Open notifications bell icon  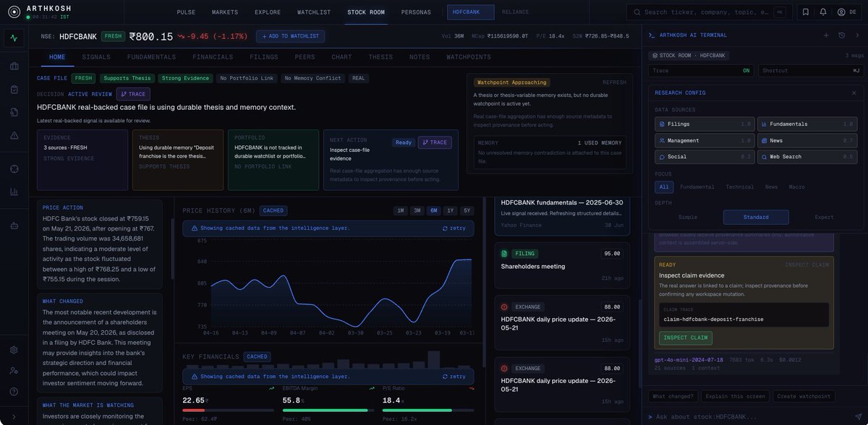(823, 12)
